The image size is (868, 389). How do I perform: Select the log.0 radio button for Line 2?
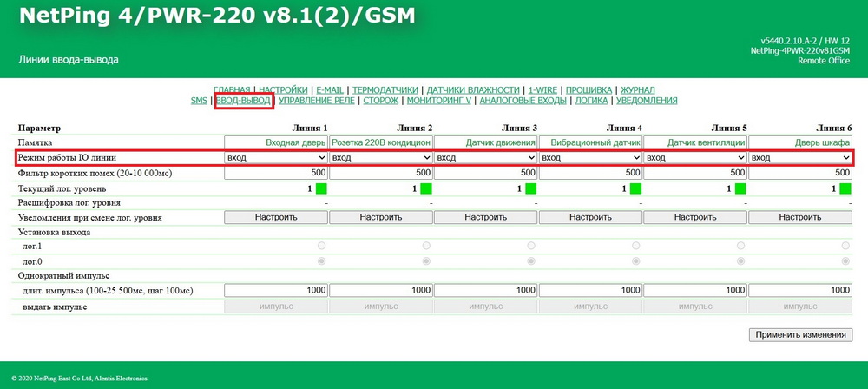[x=426, y=260]
